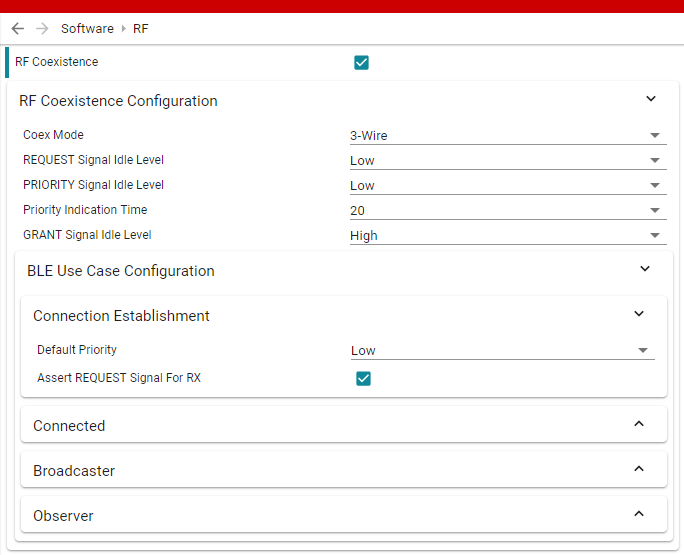
Task: Open the Coex Mode dropdown
Action: point(508,136)
